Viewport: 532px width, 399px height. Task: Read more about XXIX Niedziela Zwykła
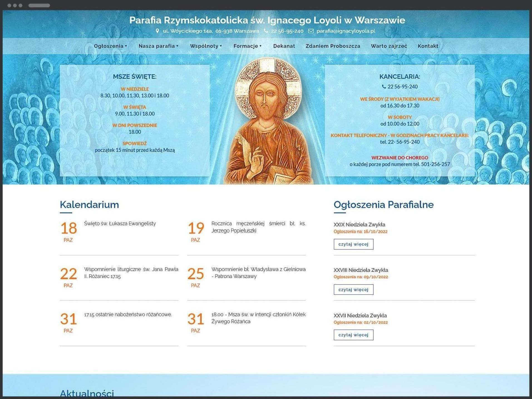click(353, 244)
